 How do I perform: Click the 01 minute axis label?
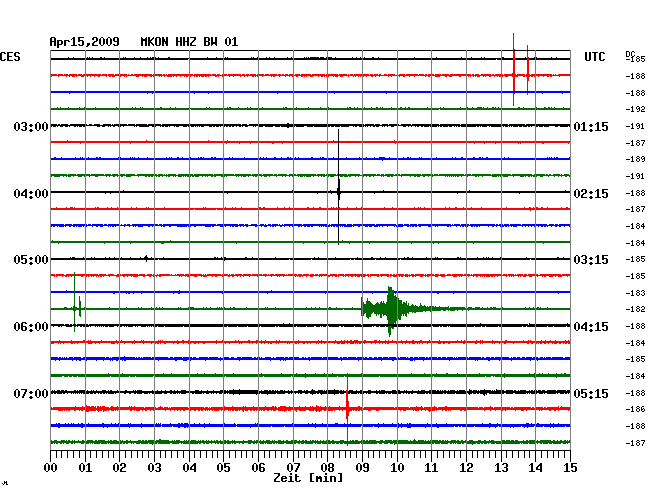click(85, 468)
